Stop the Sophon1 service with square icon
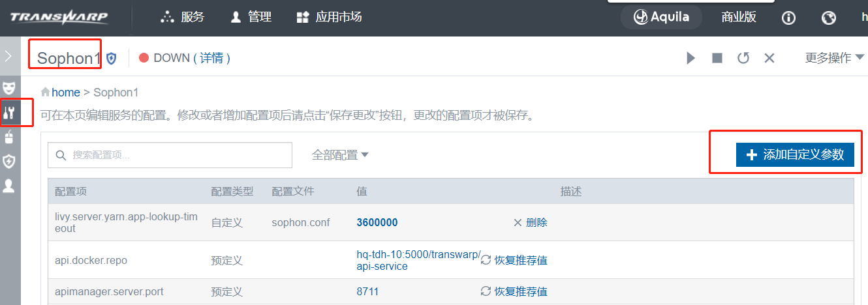 [x=717, y=58]
